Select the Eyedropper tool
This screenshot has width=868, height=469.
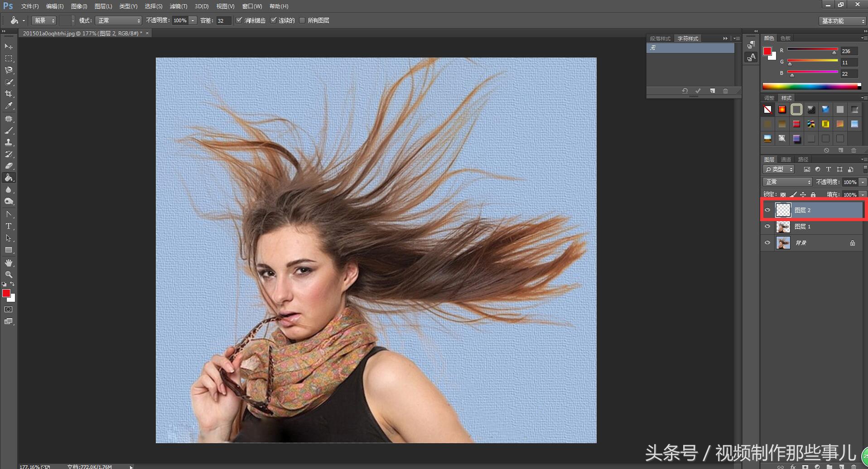[9, 106]
